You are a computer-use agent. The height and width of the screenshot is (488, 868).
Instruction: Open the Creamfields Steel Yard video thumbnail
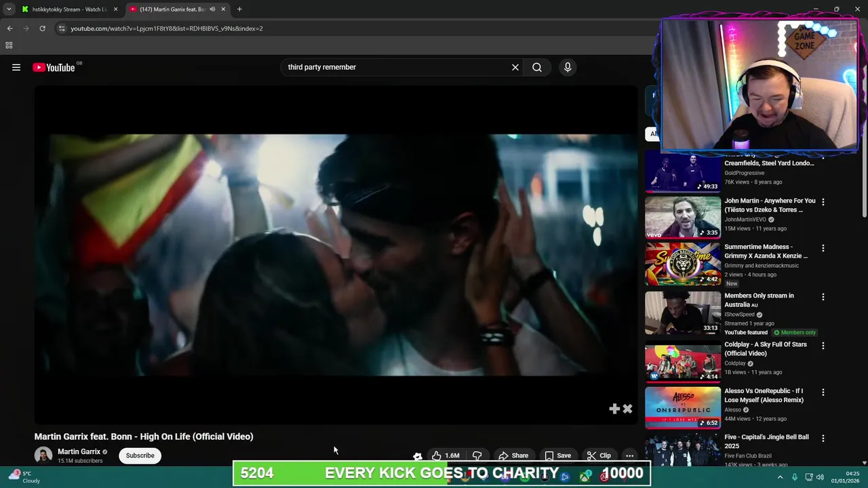tap(683, 172)
